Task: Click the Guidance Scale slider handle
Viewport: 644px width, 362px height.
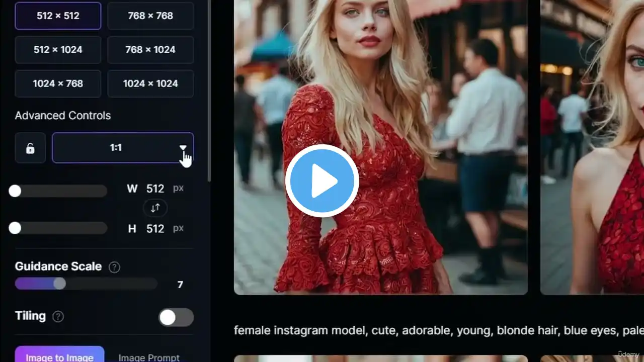Action: tap(59, 284)
